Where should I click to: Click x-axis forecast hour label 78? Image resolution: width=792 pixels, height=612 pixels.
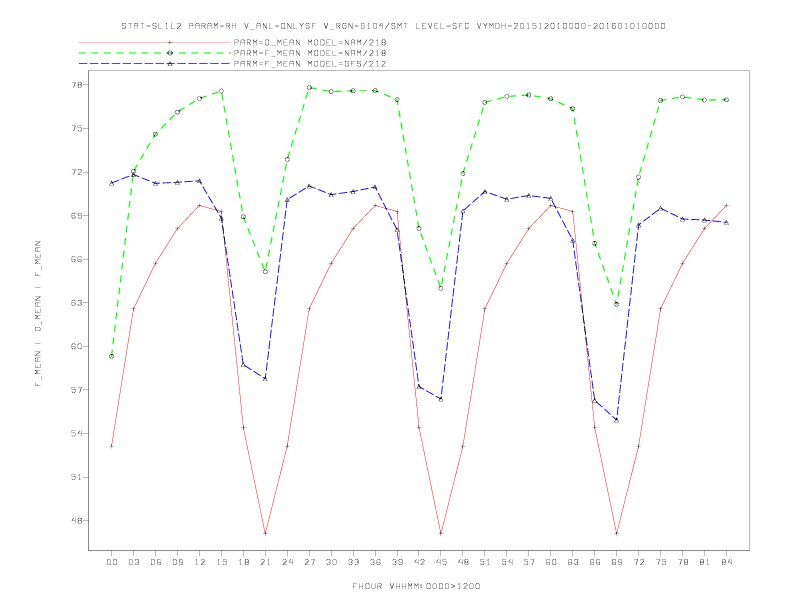(x=683, y=562)
